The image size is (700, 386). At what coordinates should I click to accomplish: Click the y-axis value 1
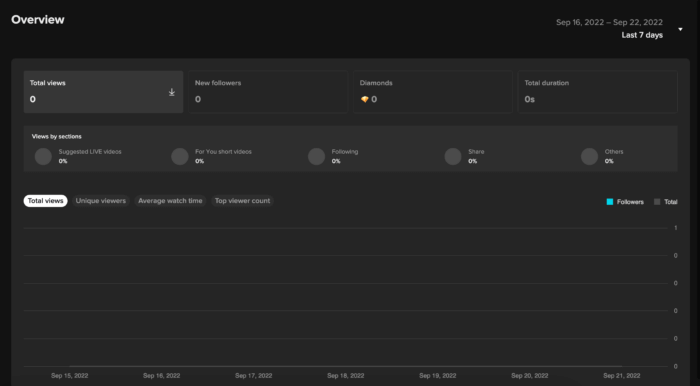[675, 228]
